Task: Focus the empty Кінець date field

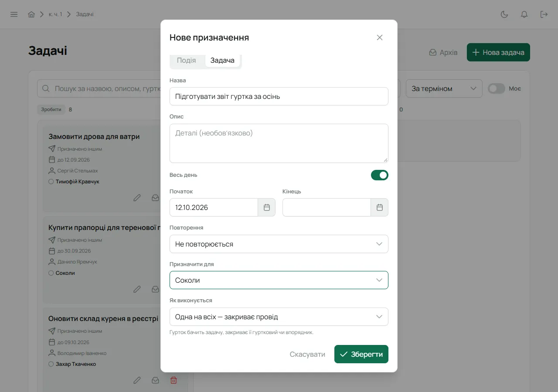Action: point(327,207)
